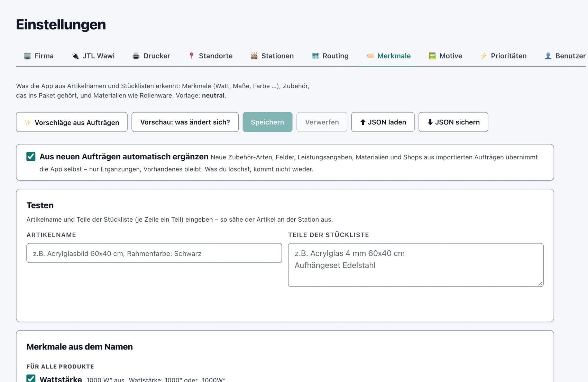The width and height of the screenshot is (588, 382).
Task: Switch to the JTL Wawi tab
Action: coord(93,56)
